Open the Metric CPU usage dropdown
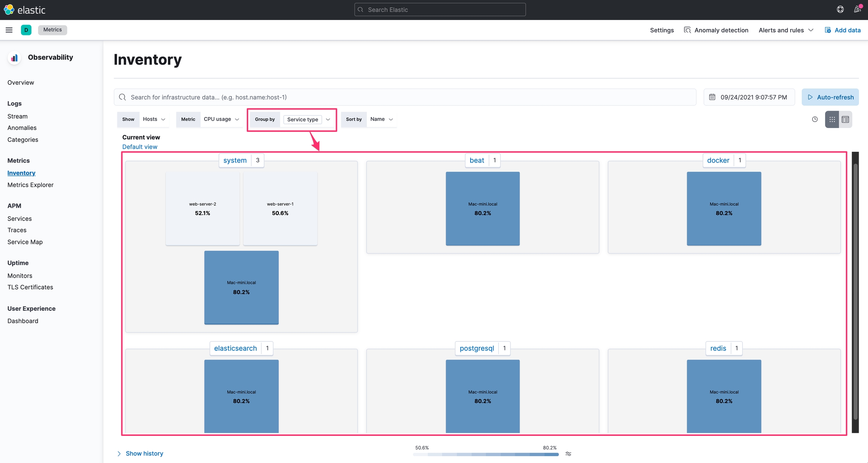 click(x=222, y=119)
